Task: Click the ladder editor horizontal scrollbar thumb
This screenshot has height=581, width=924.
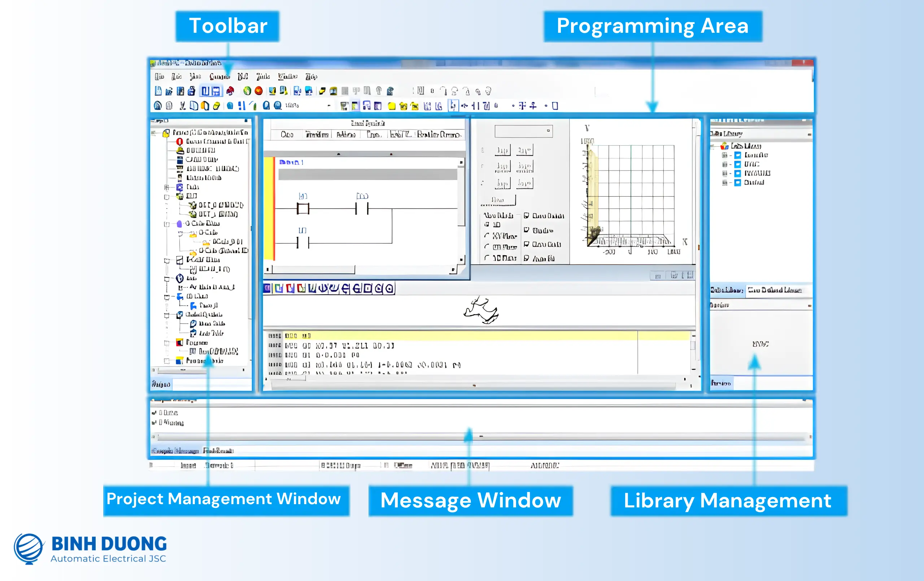Action: click(314, 270)
